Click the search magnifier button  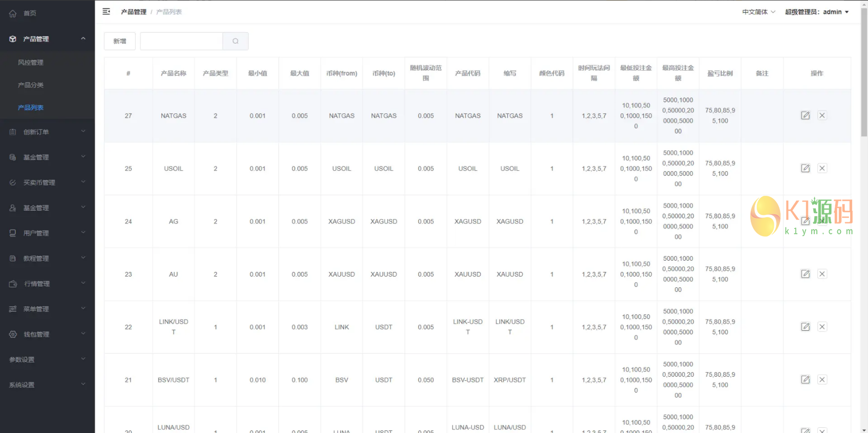[x=235, y=41]
